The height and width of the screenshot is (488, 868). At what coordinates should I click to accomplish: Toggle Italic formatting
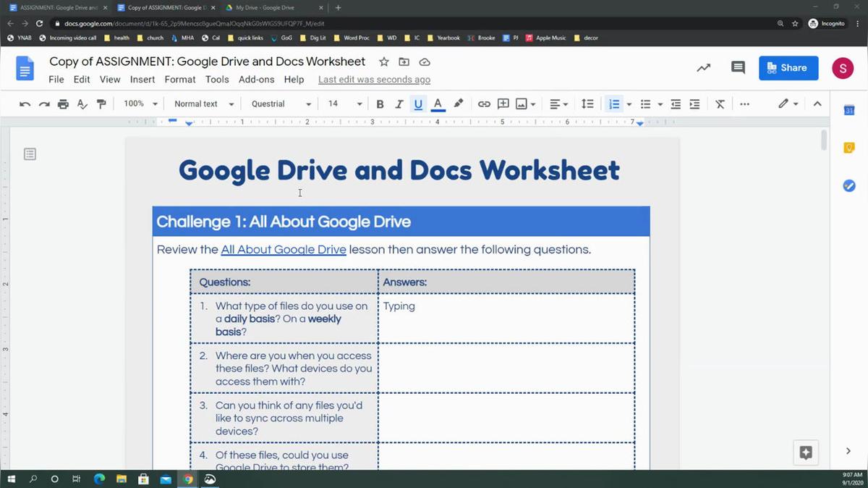399,104
